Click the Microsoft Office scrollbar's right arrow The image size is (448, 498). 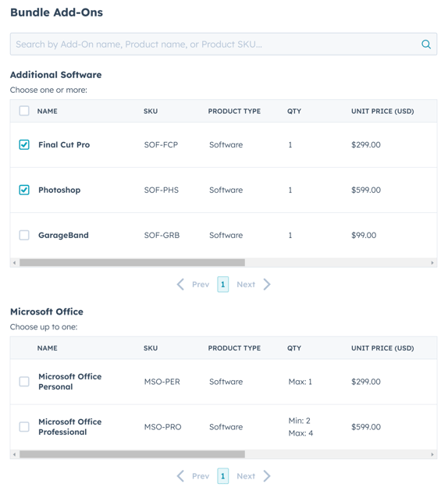pos(432,454)
